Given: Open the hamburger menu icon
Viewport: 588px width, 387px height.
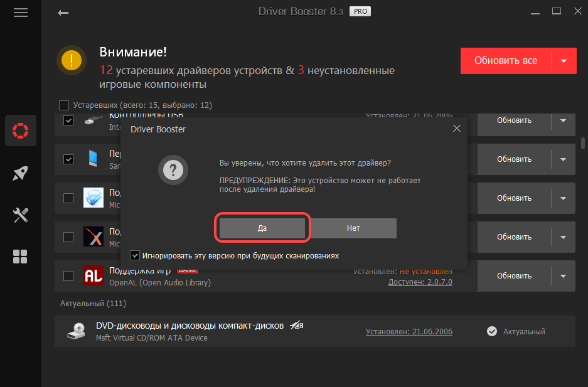Looking at the screenshot, I should (21, 13).
